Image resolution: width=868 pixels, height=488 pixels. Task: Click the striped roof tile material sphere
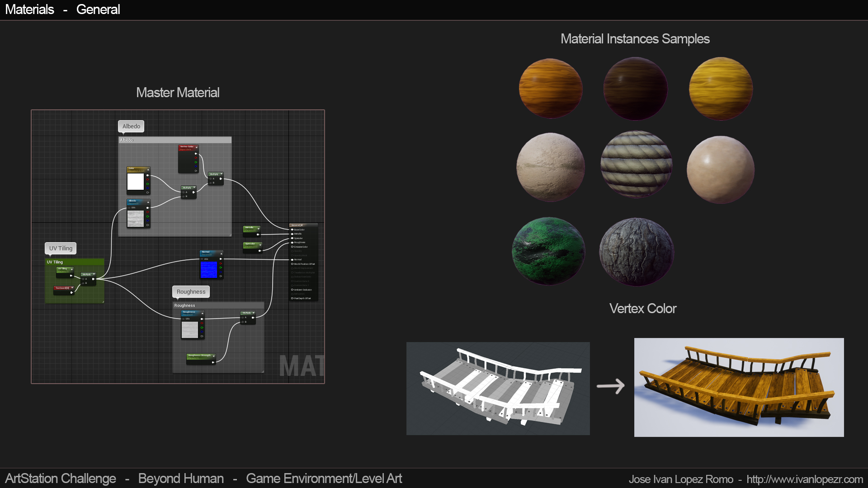[636, 164]
